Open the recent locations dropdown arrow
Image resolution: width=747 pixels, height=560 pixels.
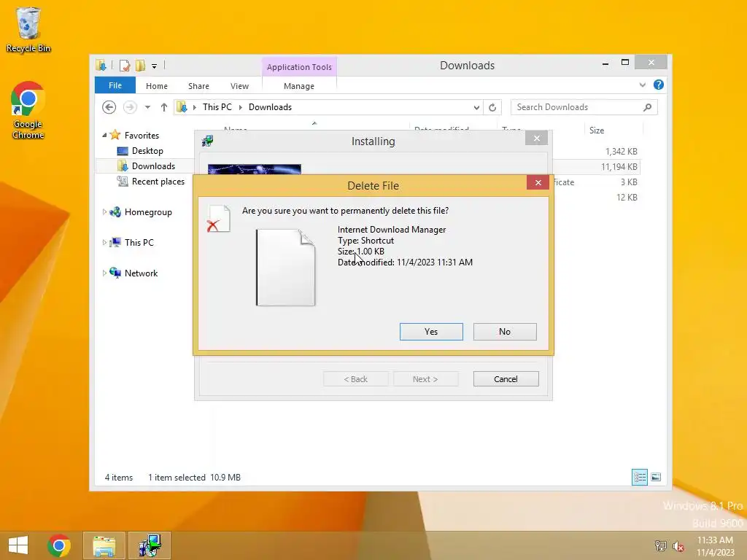pos(147,107)
